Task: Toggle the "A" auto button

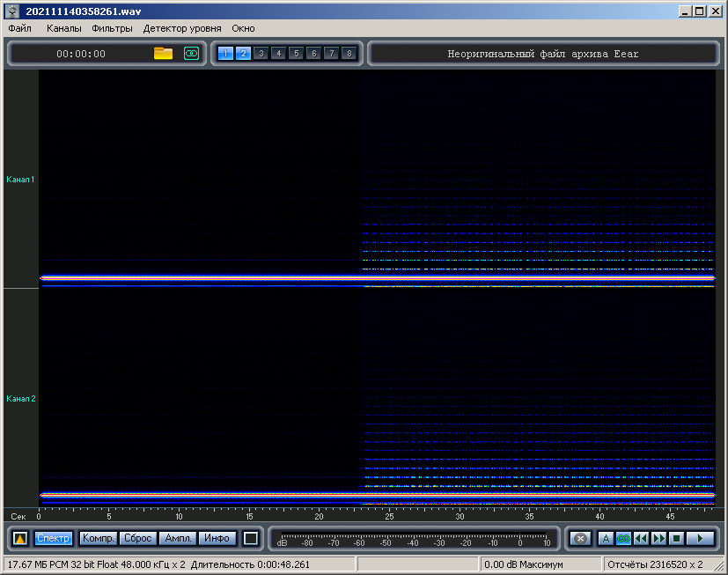Action: pos(606,538)
